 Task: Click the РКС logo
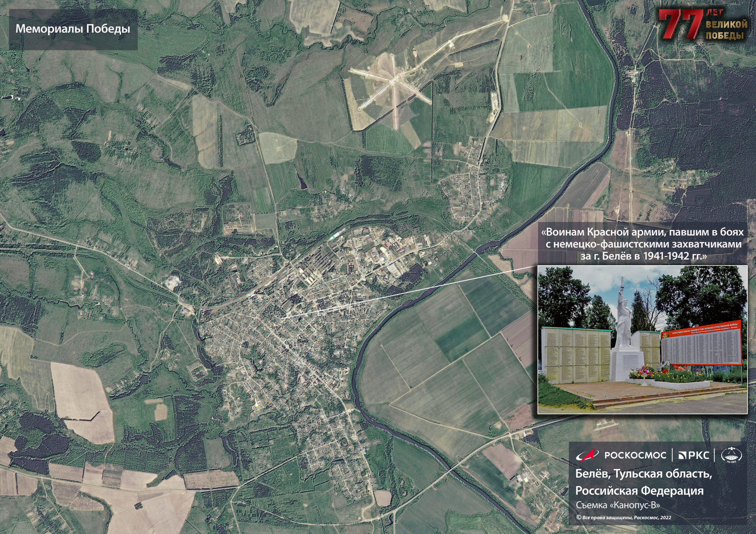point(694,455)
